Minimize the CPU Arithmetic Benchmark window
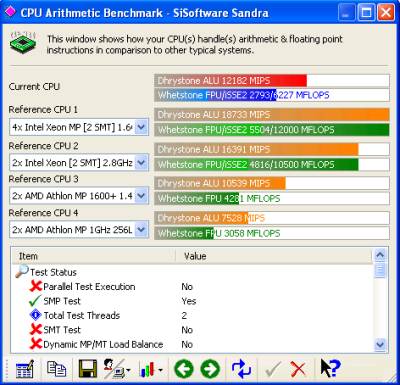The width and height of the screenshot is (400, 385). click(346, 13)
